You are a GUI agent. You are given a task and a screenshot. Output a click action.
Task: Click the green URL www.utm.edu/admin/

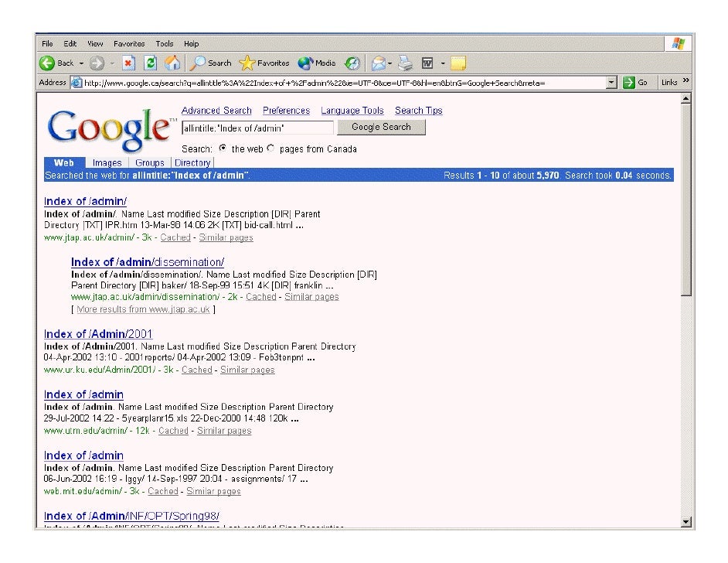[86, 431]
